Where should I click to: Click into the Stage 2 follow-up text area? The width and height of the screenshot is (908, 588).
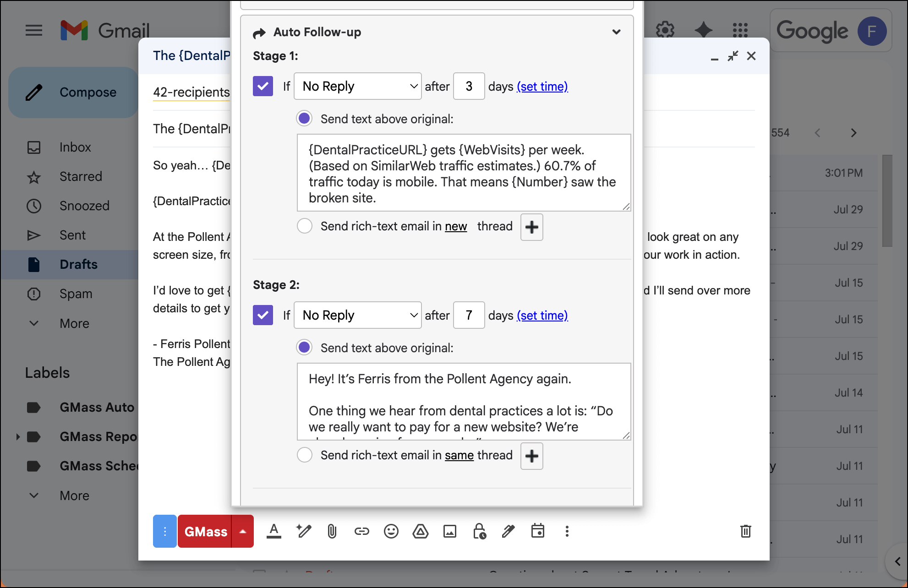[x=464, y=402]
